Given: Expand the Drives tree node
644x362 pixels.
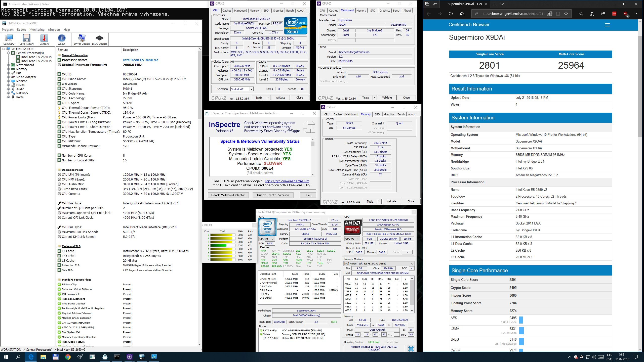Looking at the screenshot, I should click(x=9, y=85).
